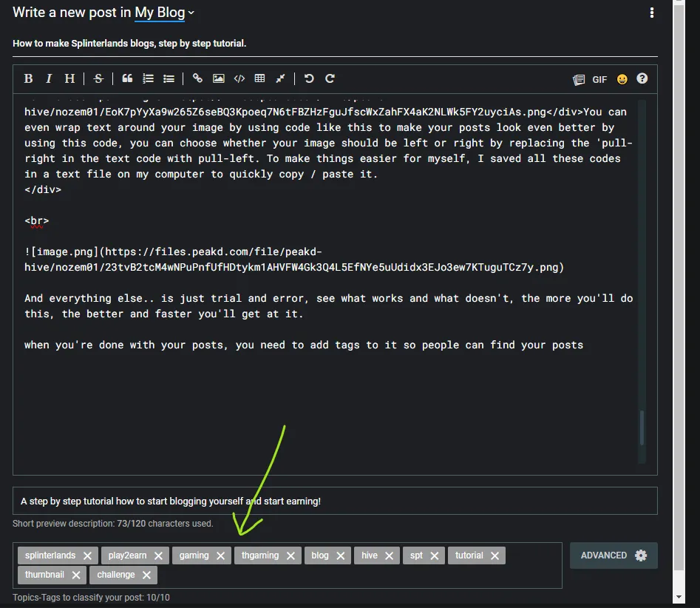
Task: Open the markdown help question icon
Action: click(x=642, y=78)
